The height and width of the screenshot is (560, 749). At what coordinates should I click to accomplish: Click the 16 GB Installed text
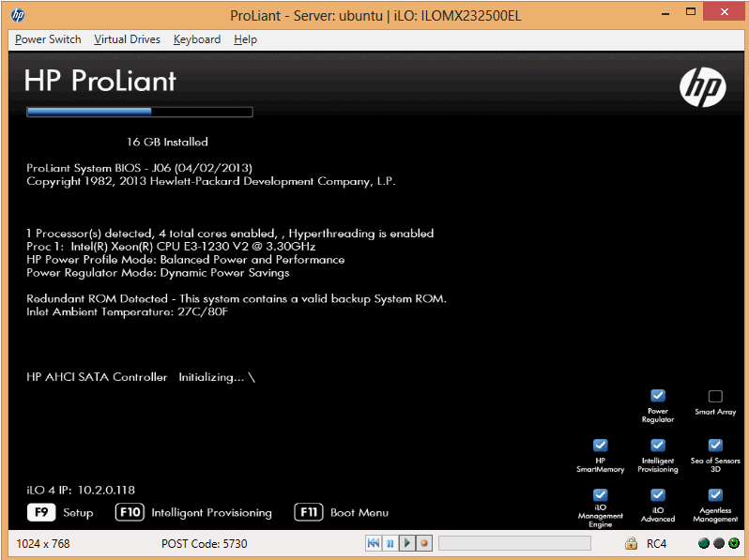[167, 142]
